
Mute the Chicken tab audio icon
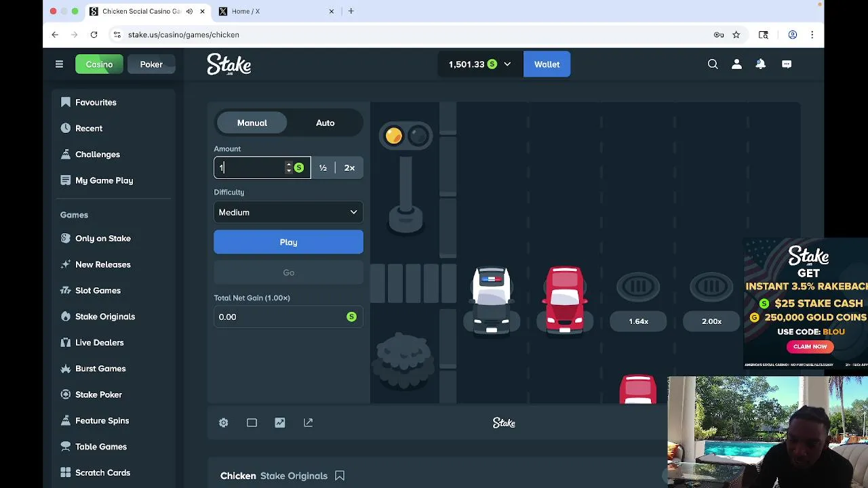pyautogui.click(x=189, y=12)
